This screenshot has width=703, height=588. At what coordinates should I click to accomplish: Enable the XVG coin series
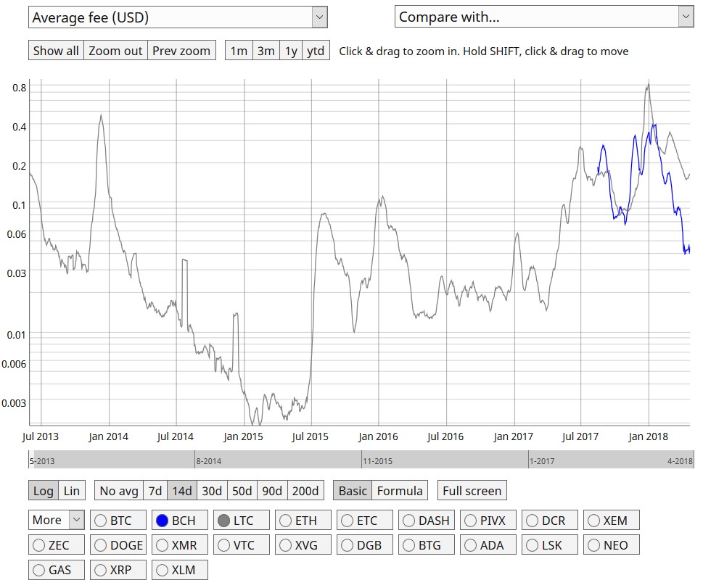(x=303, y=544)
